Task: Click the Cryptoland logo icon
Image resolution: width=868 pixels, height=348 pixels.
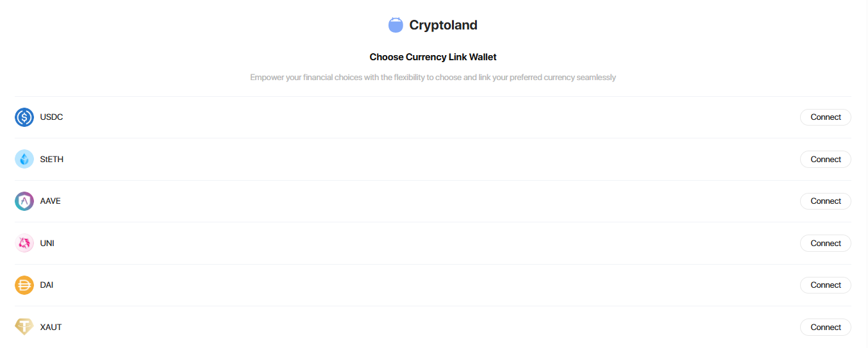Action: [x=396, y=25]
